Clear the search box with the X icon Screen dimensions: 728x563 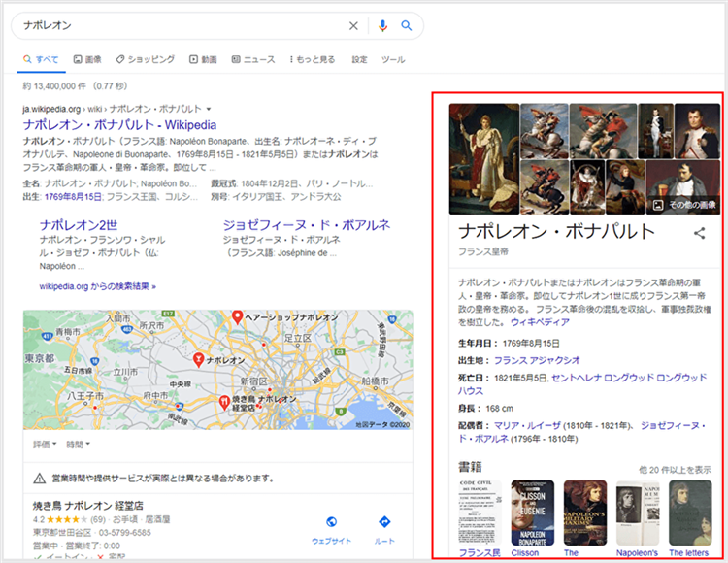pyautogui.click(x=353, y=26)
